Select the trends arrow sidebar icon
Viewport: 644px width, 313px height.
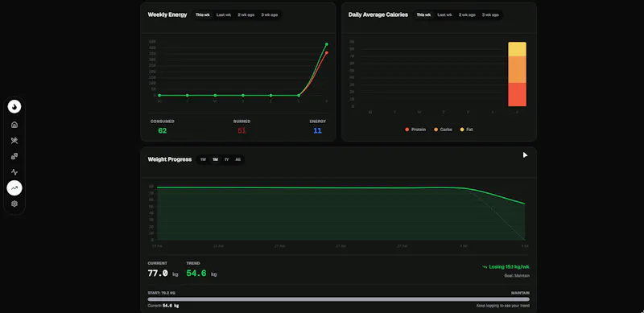(14, 188)
